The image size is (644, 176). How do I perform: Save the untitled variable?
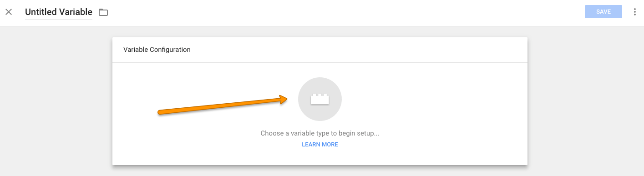coord(603,12)
